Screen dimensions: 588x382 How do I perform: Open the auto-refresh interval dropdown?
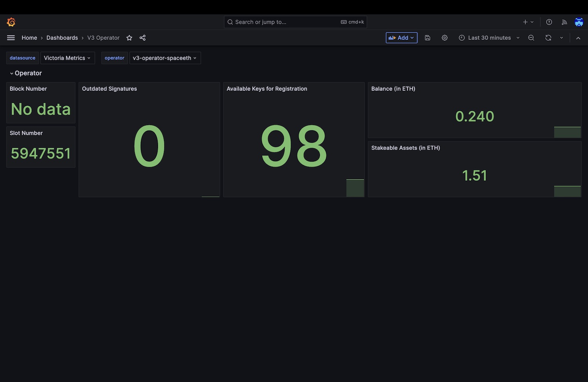[561, 38]
